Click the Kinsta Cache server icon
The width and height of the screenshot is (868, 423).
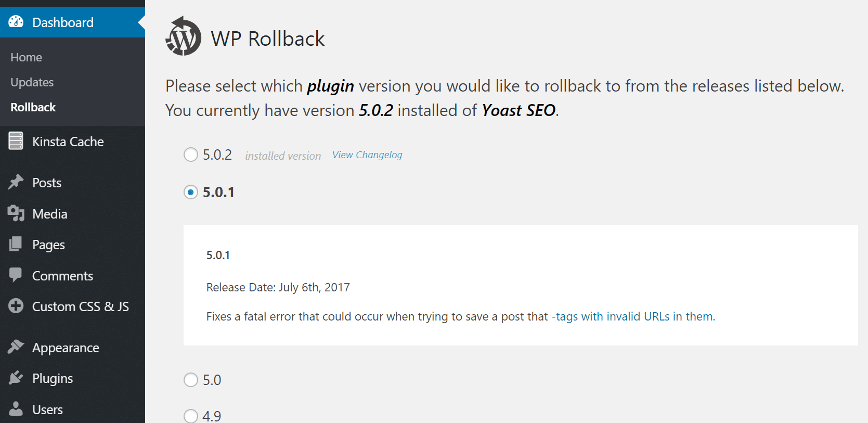[16, 140]
